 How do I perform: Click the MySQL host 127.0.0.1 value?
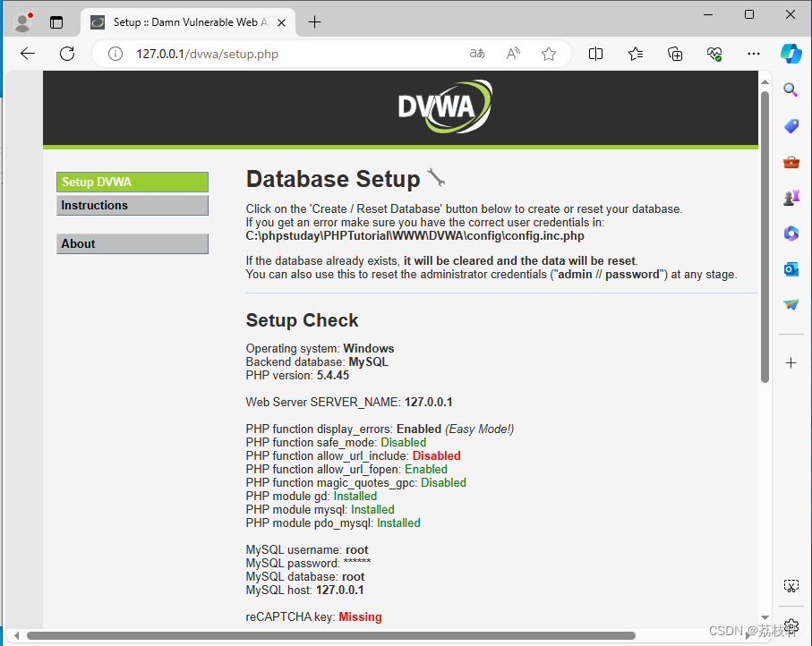[x=339, y=591]
